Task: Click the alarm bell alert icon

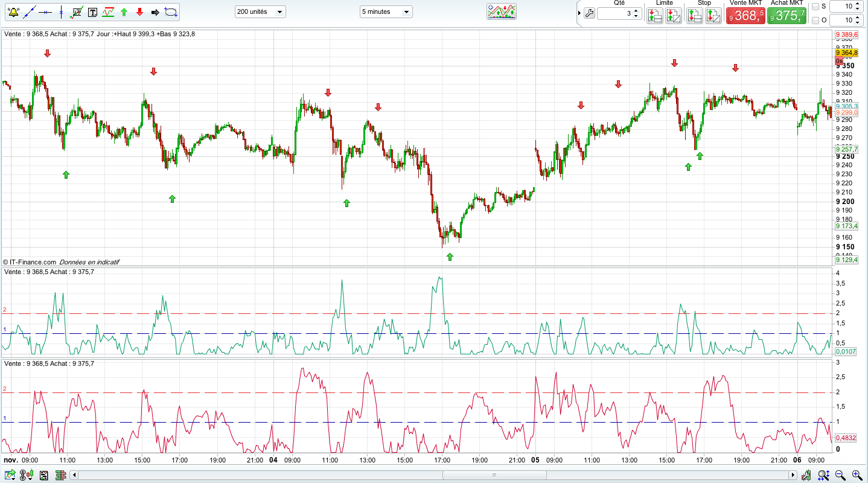Action: point(12,12)
